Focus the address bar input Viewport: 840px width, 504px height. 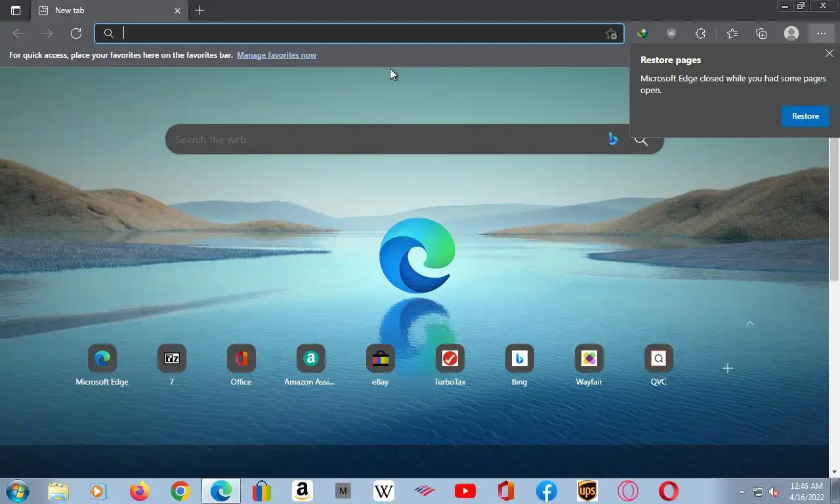click(x=360, y=33)
